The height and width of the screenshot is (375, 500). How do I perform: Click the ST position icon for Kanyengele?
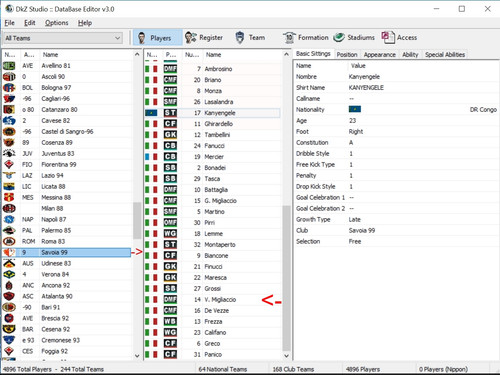pos(170,113)
